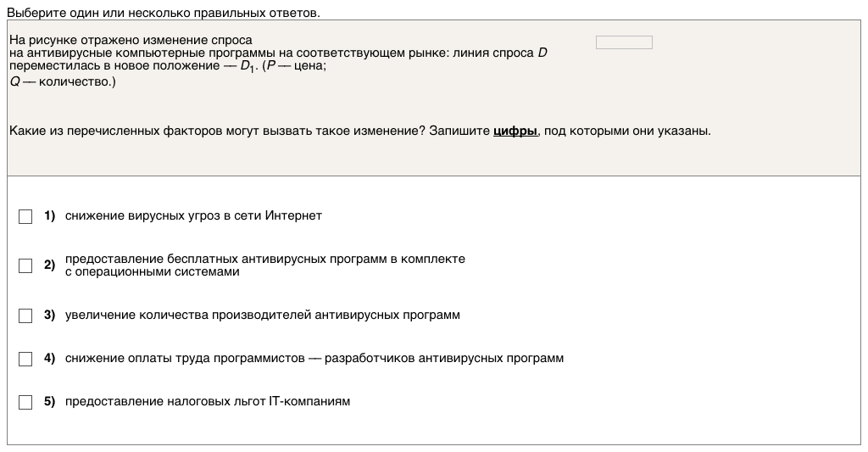This screenshot has width=868, height=452.
Task: Click answer text "снижение вирусных угроз в сети Интернет"
Action: click(193, 216)
